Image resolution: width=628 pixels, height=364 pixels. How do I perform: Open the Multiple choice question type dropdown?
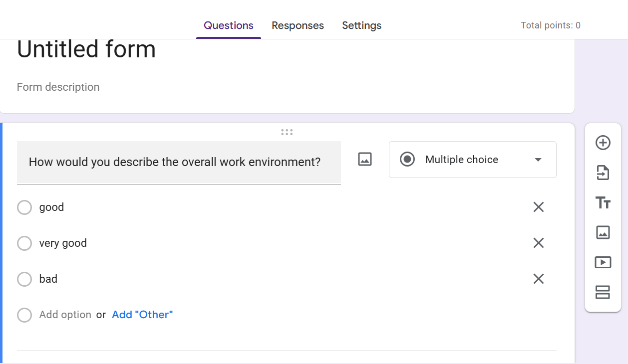click(472, 160)
